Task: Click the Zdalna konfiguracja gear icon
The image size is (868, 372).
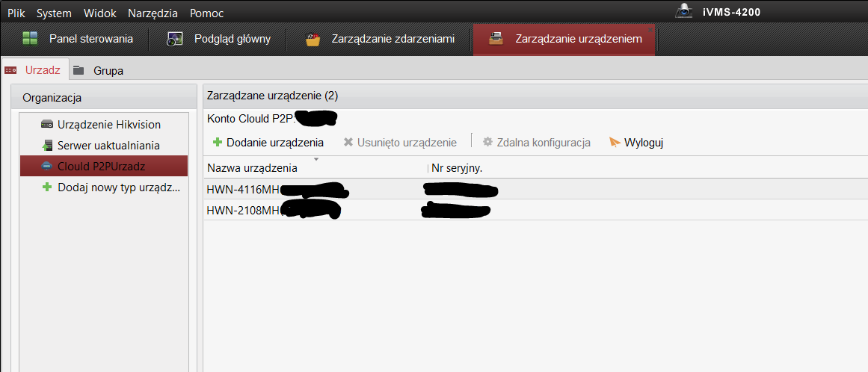Action: [x=487, y=142]
